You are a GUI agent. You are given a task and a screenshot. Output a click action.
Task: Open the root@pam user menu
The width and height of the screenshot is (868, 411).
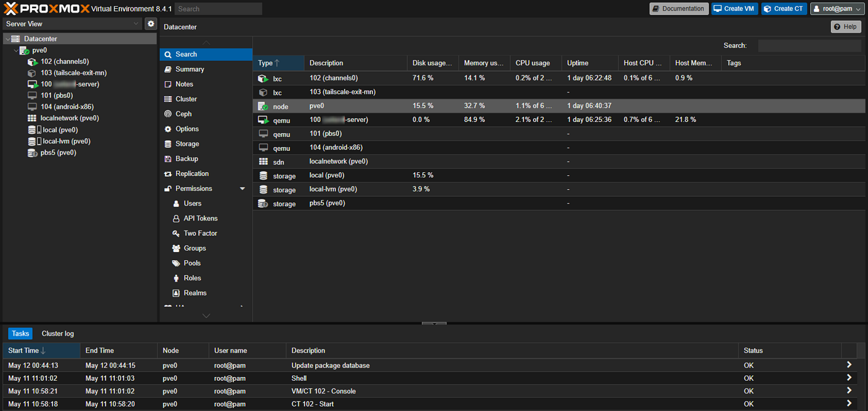(x=837, y=8)
